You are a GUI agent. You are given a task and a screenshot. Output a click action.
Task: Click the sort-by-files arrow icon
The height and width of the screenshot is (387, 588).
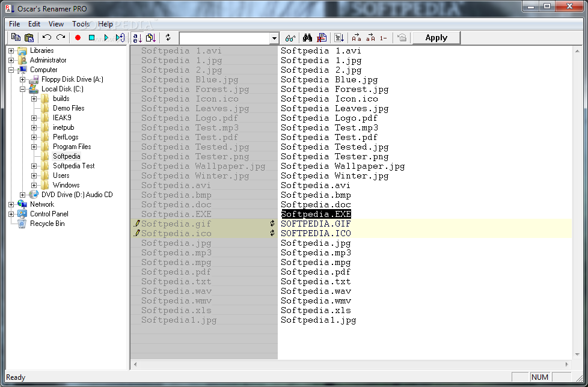(151, 37)
